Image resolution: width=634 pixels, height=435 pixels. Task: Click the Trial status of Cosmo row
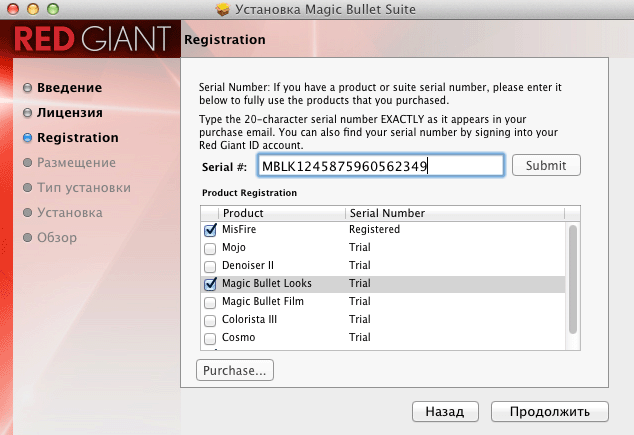point(360,337)
